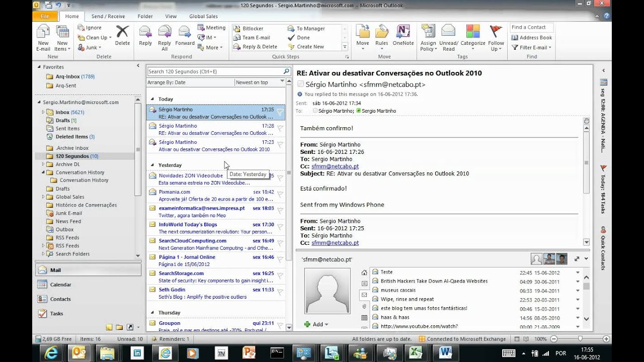Click the Team E-mail quick step
This screenshot has height=362, width=644.
click(x=252, y=38)
